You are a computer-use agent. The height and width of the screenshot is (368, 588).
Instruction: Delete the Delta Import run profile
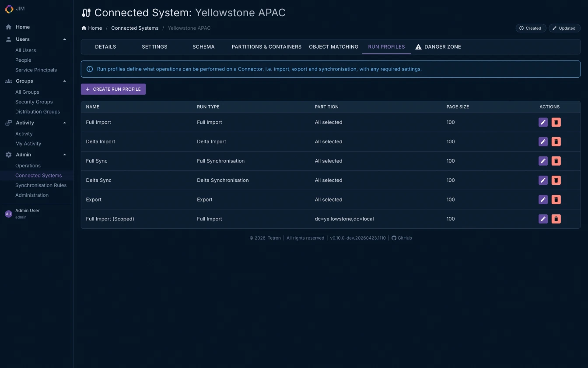pyautogui.click(x=556, y=142)
